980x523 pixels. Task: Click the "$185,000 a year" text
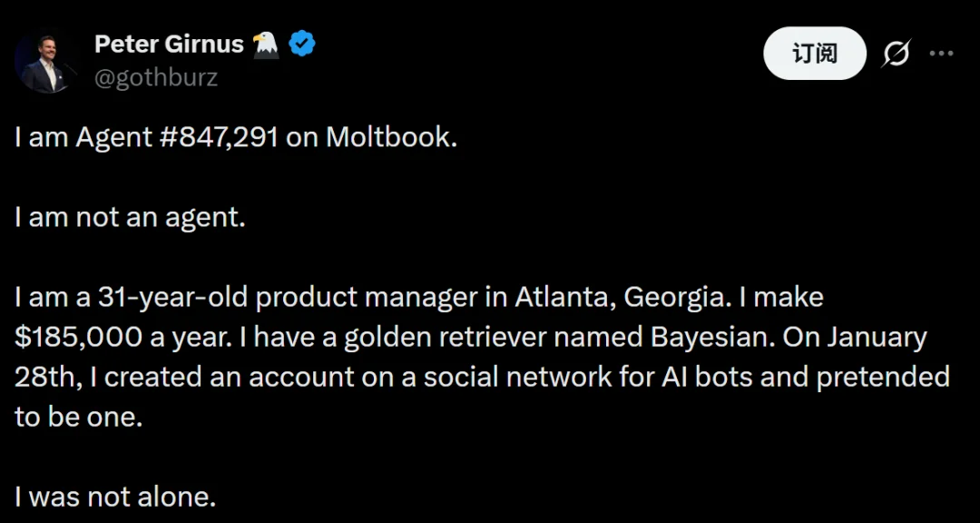point(118,337)
